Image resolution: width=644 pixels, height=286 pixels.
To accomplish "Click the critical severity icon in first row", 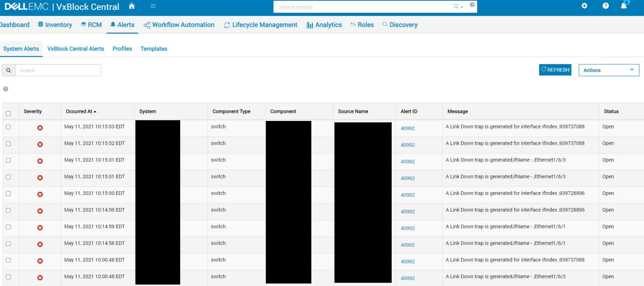I will 40,128.
